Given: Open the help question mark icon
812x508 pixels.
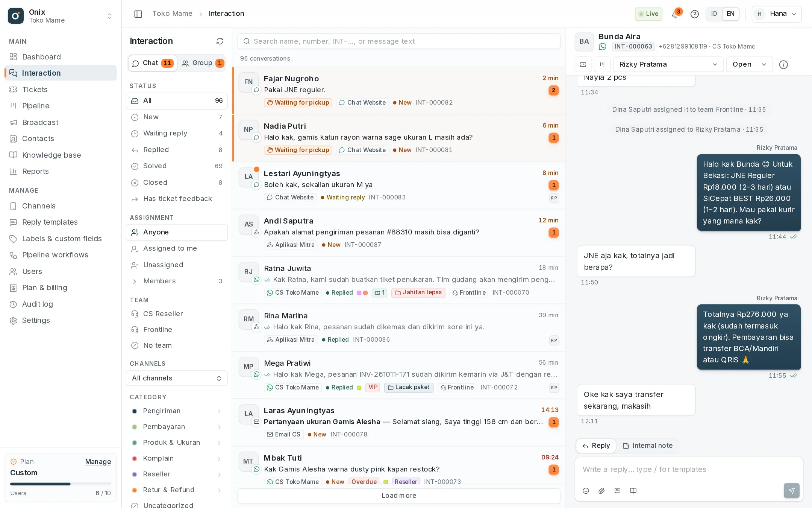Looking at the screenshot, I should point(695,14).
